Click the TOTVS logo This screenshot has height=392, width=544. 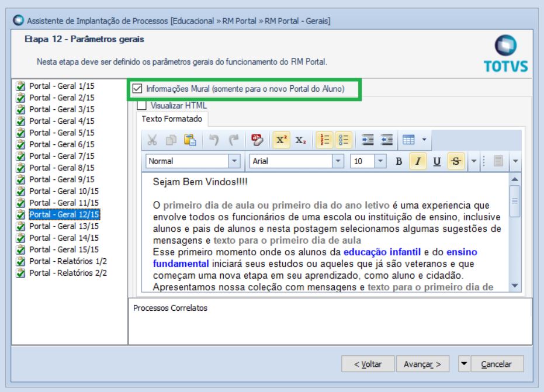pyautogui.click(x=505, y=54)
